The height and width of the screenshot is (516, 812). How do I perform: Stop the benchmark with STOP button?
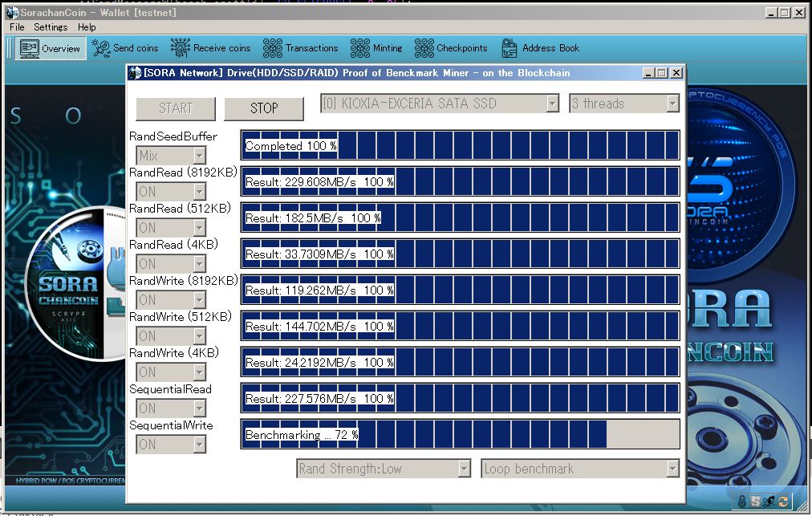click(264, 108)
